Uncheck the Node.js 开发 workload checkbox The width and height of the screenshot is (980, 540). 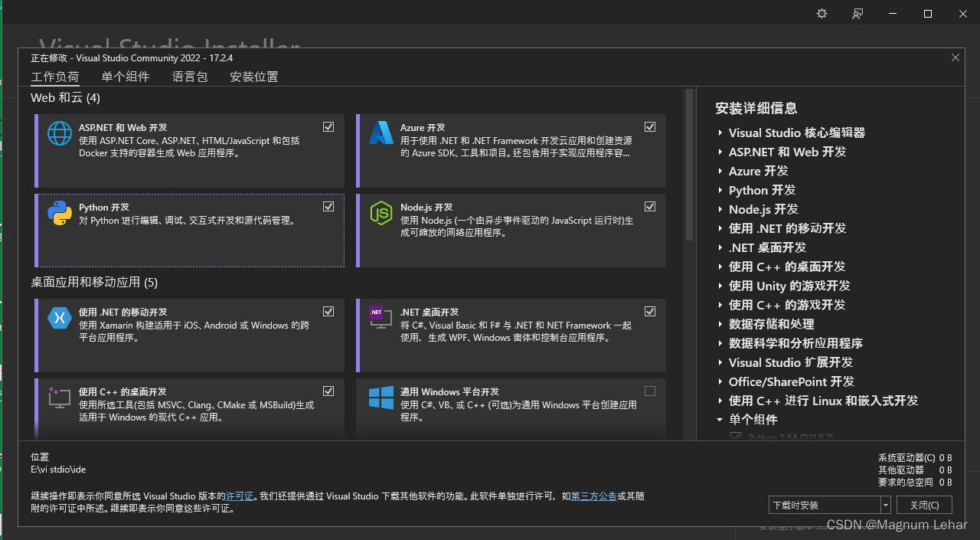(x=650, y=206)
